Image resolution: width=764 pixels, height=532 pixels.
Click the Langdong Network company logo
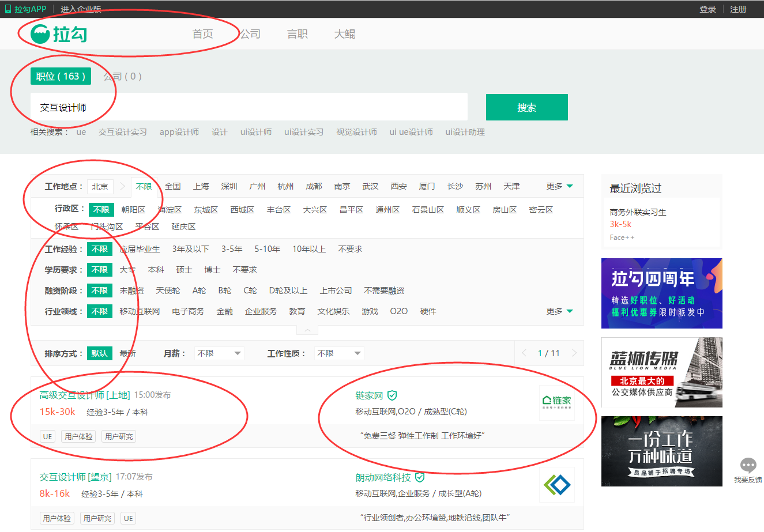point(556,485)
